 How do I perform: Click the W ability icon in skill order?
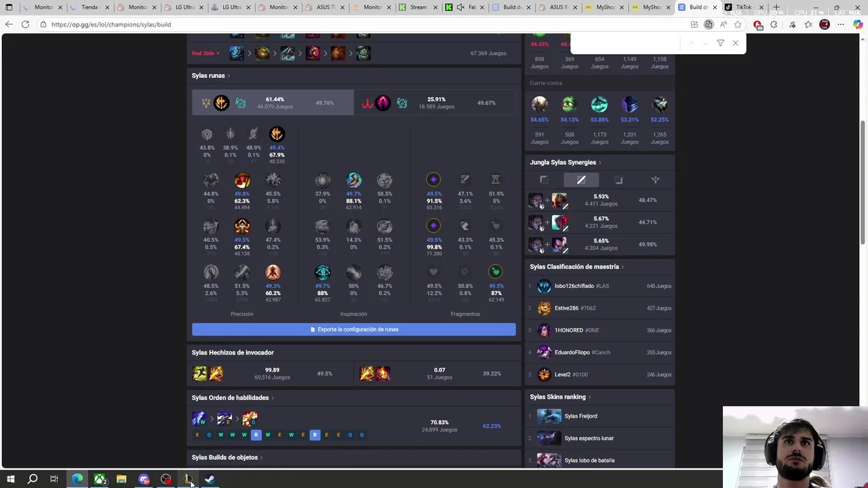click(x=199, y=419)
